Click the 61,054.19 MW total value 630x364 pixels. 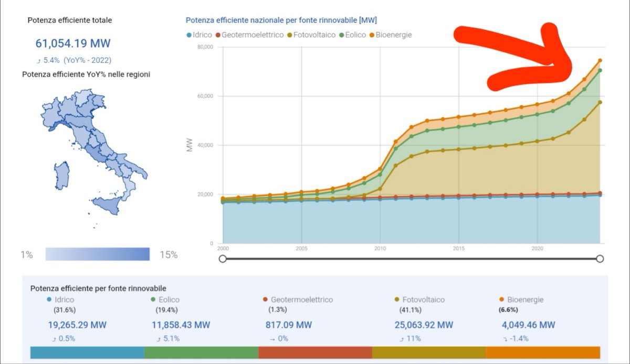click(x=73, y=44)
